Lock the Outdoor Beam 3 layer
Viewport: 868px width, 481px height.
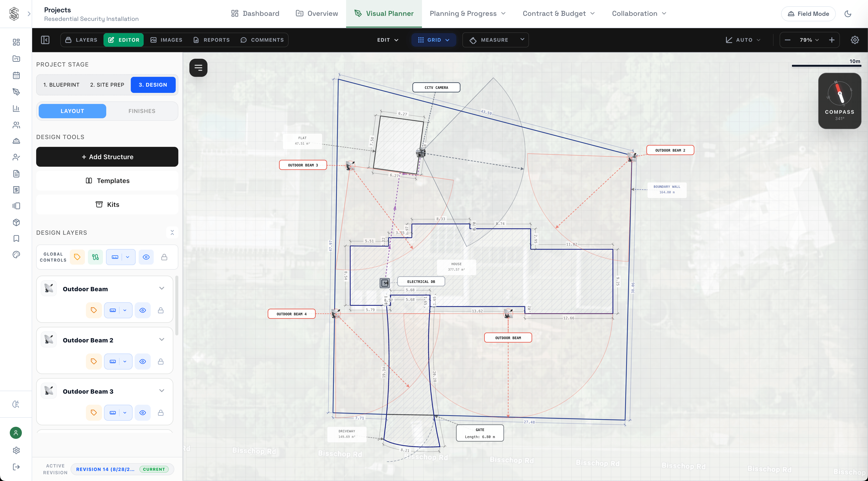pyautogui.click(x=161, y=413)
